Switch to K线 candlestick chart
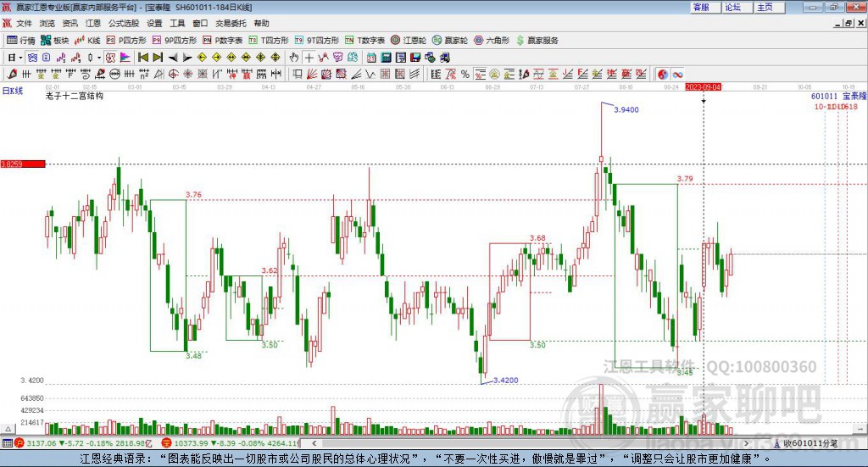The image size is (868, 467). tap(87, 41)
